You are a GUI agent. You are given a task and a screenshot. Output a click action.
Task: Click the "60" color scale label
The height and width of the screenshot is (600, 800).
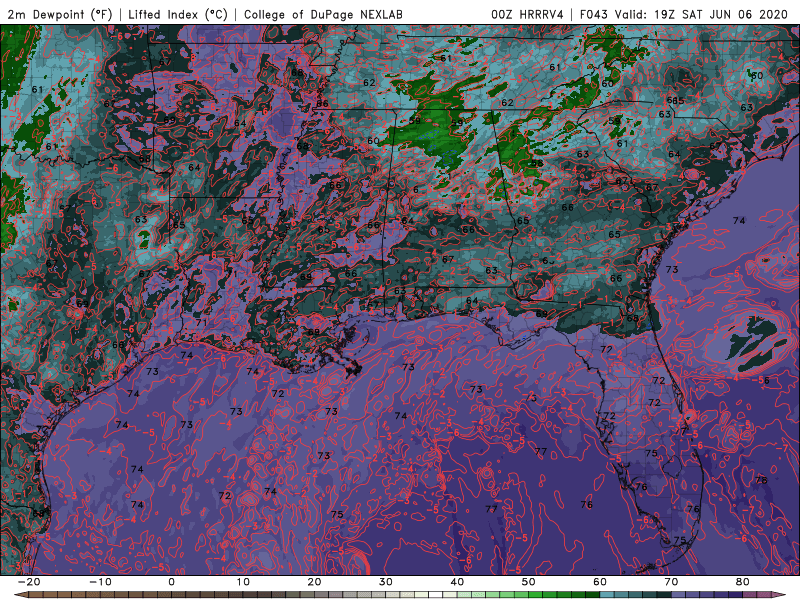(x=600, y=582)
